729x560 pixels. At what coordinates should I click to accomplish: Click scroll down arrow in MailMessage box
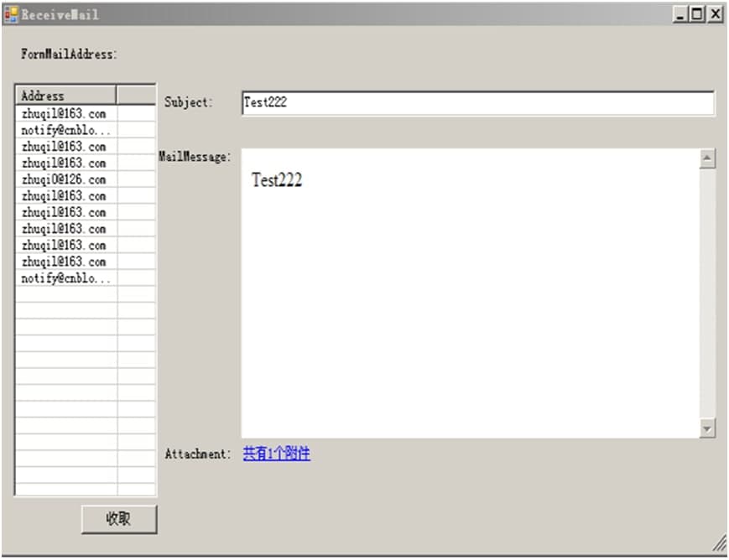[x=706, y=428]
